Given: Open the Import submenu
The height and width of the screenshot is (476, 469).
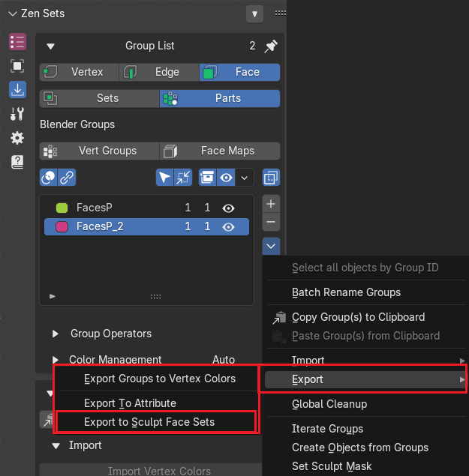Looking at the screenshot, I should tap(365, 360).
